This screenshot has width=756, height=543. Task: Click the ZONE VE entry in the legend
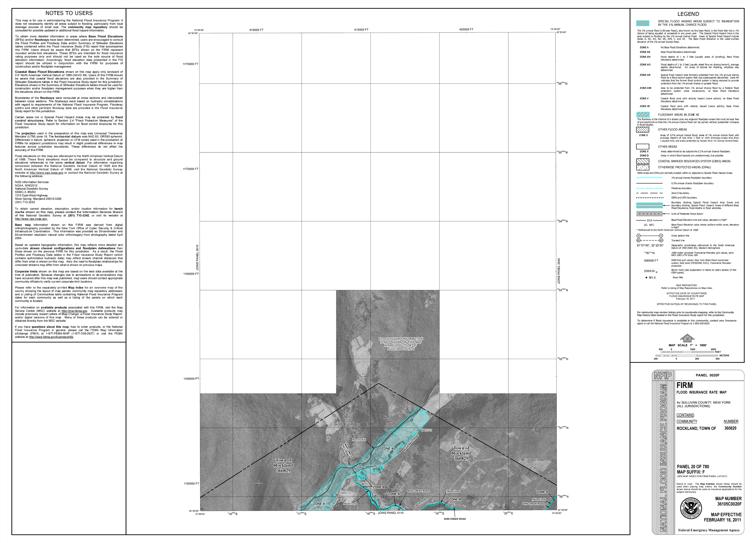click(645, 106)
